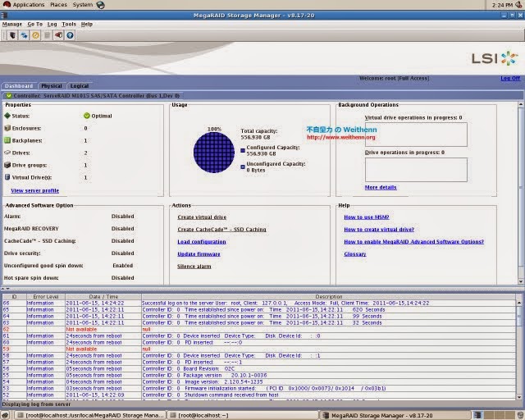Click the green Backplanes icon

coord(7,140)
